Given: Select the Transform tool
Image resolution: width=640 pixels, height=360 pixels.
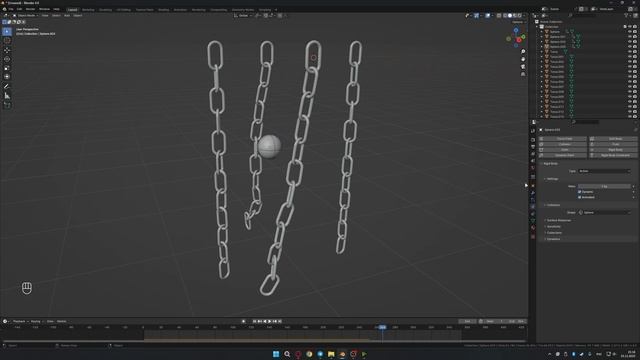Looking at the screenshot, I should coord(7,77).
